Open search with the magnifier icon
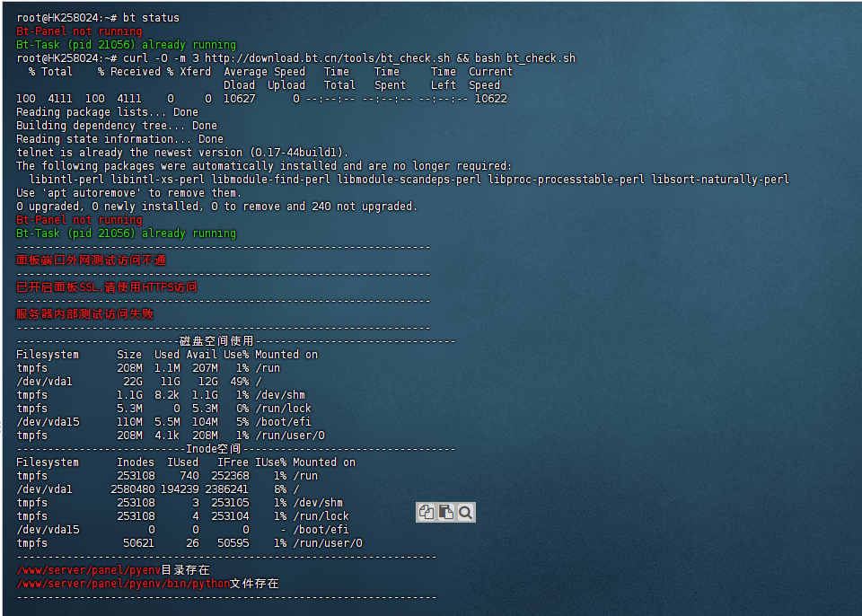 (465, 512)
